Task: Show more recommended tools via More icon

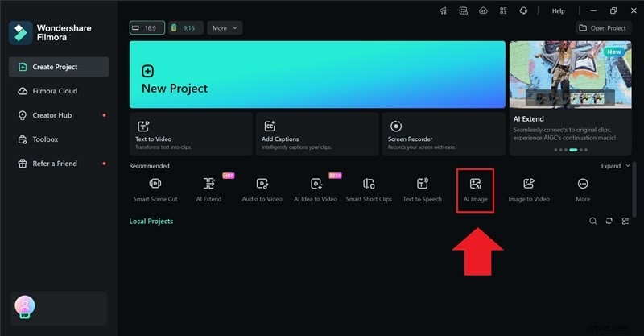Action: (583, 189)
